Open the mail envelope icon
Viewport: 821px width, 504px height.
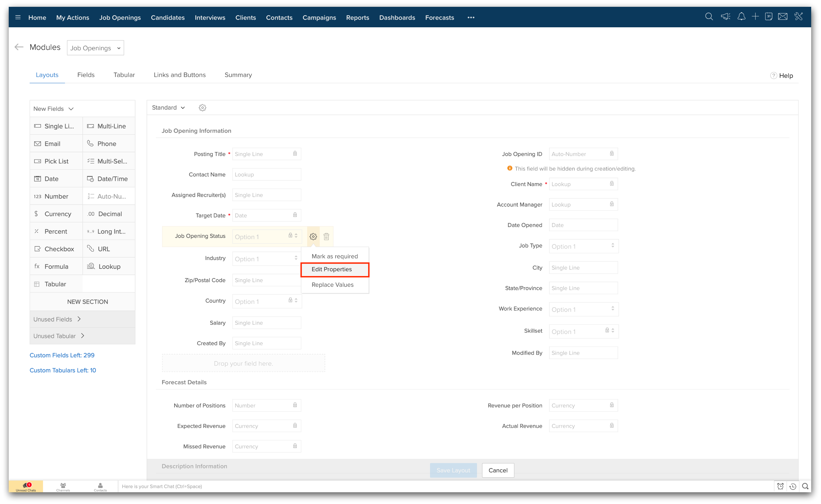coord(783,17)
